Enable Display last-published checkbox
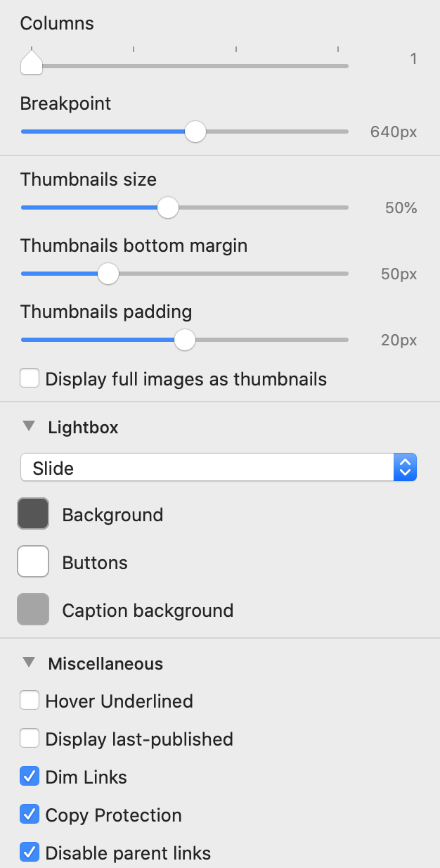Image resolution: width=440 pixels, height=868 pixels. click(x=30, y=739)
